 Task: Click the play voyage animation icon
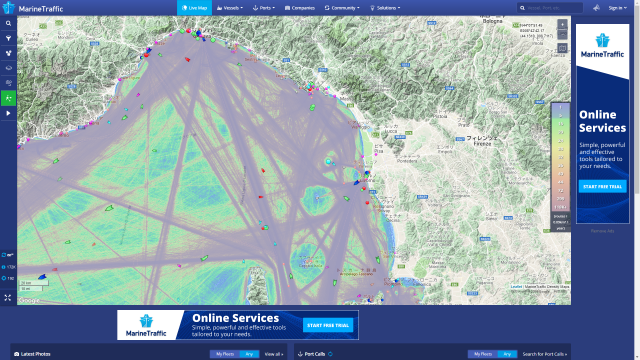click(8, 113)
